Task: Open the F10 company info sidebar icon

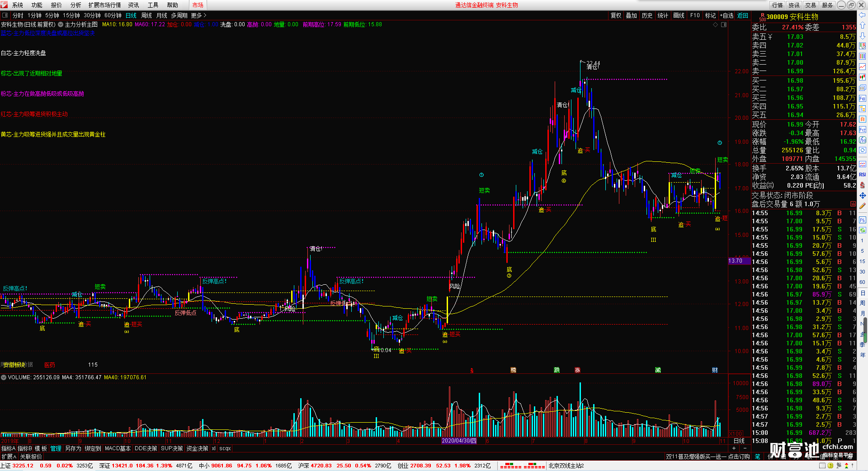Action: [x=863, y=98]
